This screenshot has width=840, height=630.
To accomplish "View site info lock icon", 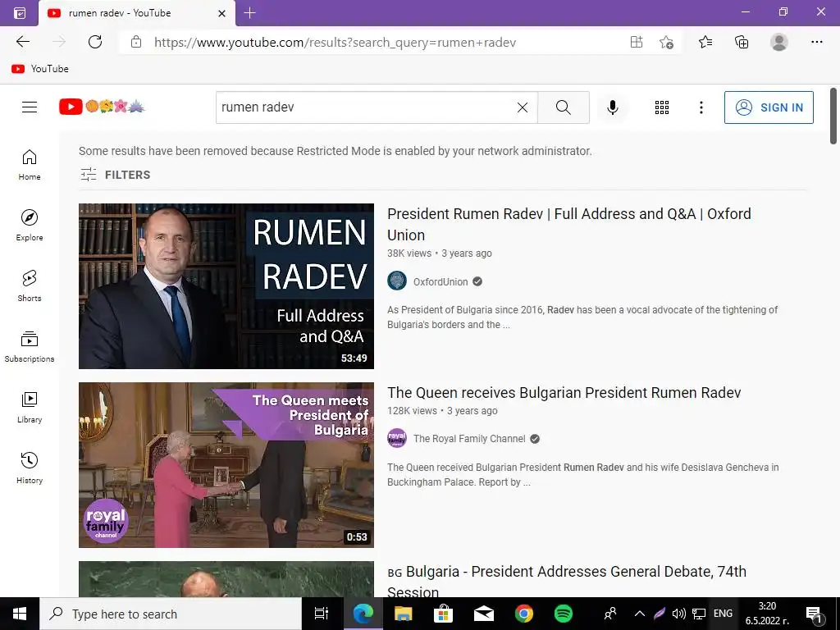I will point(136,42).
